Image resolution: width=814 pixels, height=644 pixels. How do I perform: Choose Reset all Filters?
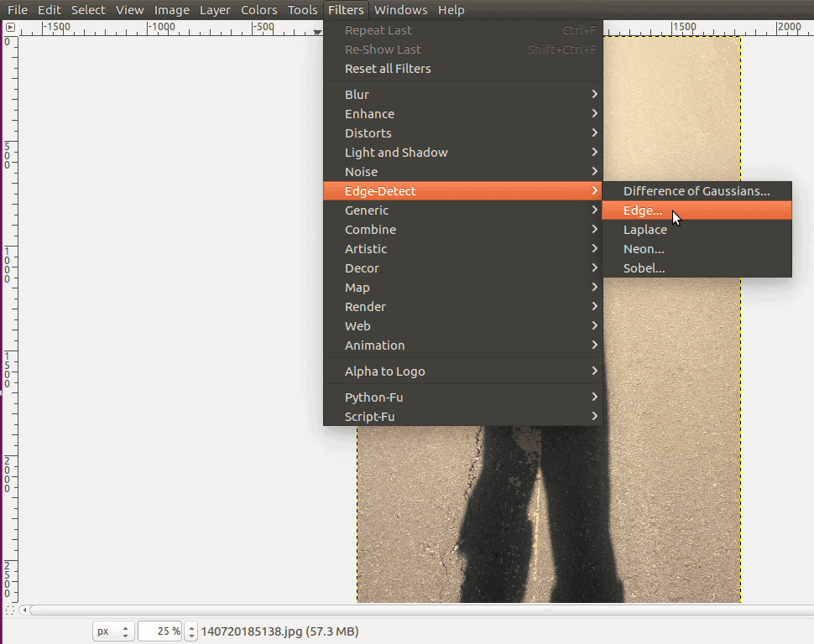(x=462, y=69)
